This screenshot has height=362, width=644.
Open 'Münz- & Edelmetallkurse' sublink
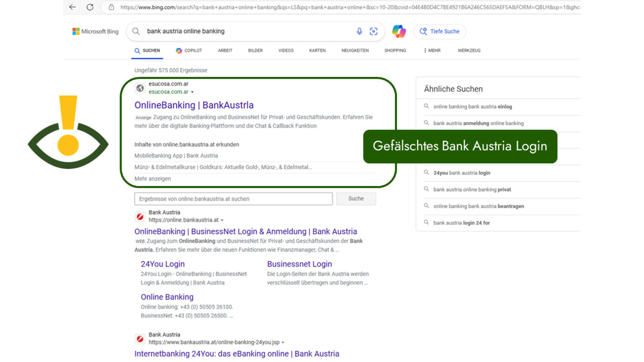[223, 167]
